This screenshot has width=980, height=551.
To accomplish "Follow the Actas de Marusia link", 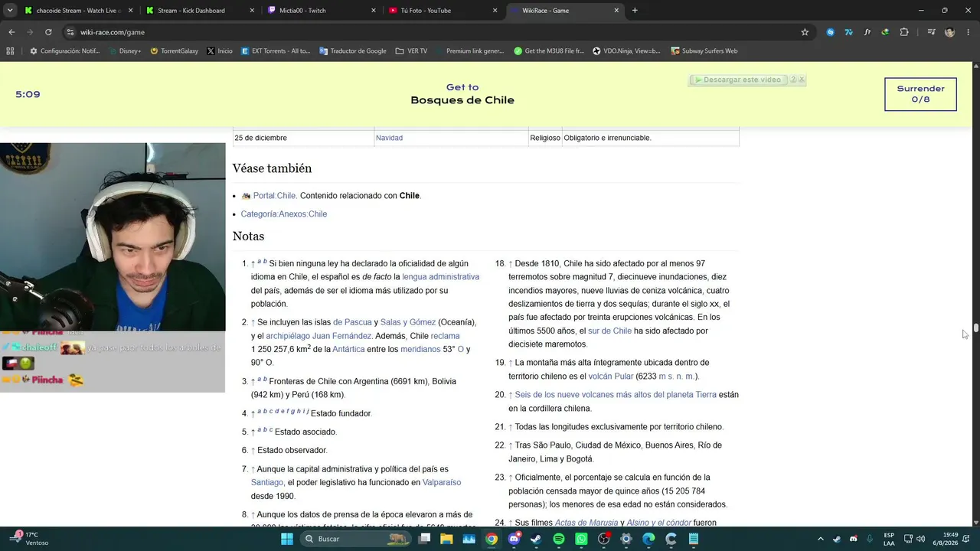I will pos(586,523).
